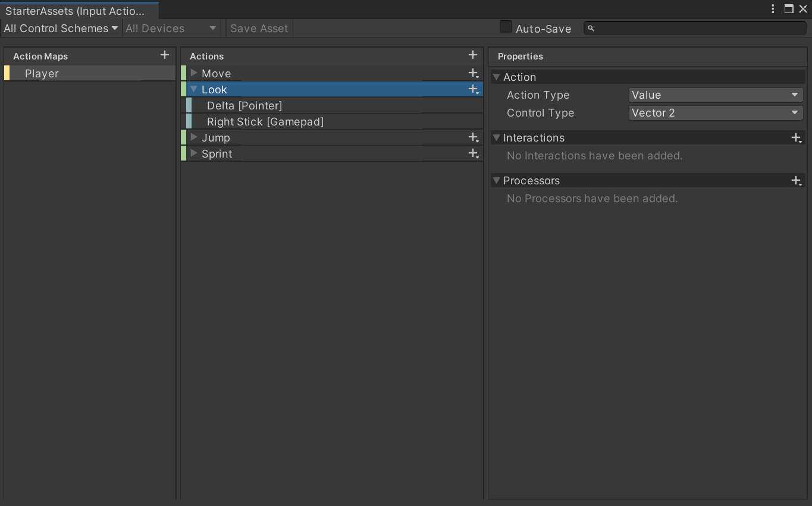Click 'No Processors have been added.' text
Viewport: 812px width, 506px height.
tap(592, 199)
